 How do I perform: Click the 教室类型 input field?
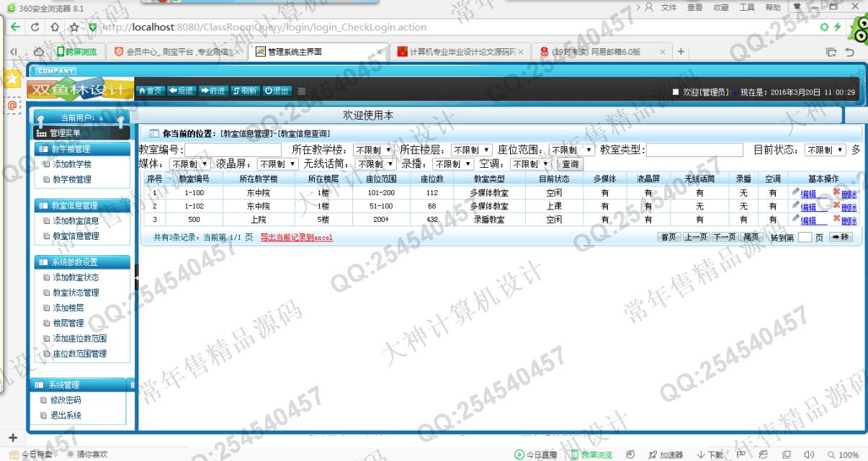click(x=694, y=150)
